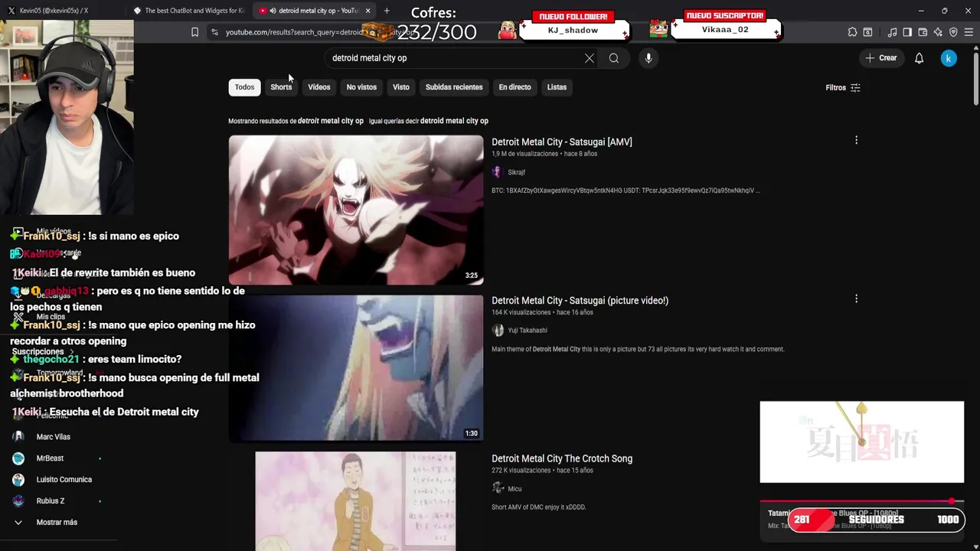Open a new browser tab with the plus icon

pyautogui.click(x=387, y=11)
